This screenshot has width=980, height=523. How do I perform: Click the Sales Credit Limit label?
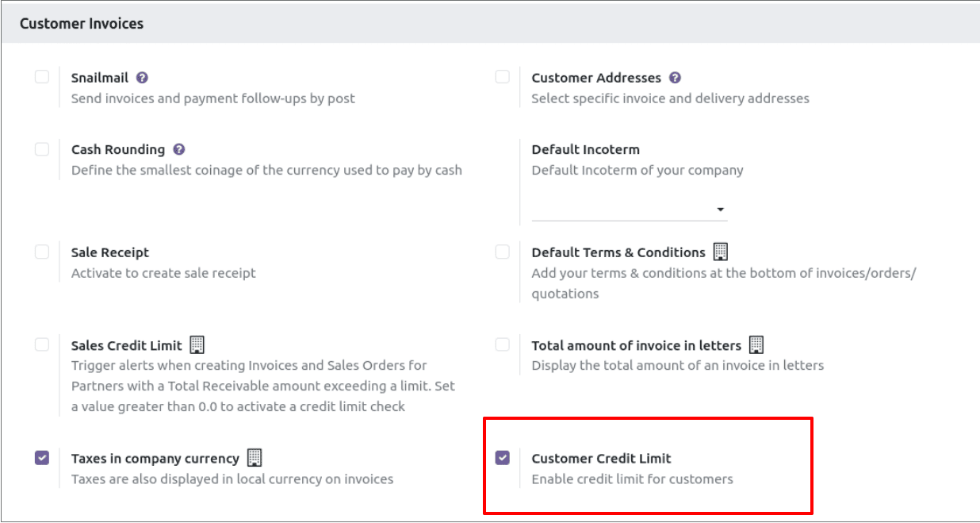coord(127,345)
